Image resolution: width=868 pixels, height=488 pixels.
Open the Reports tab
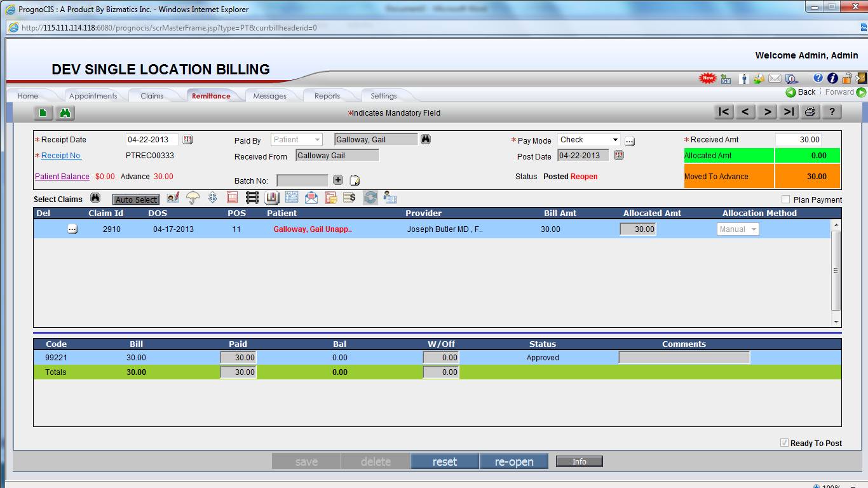(x=327, y=96)
